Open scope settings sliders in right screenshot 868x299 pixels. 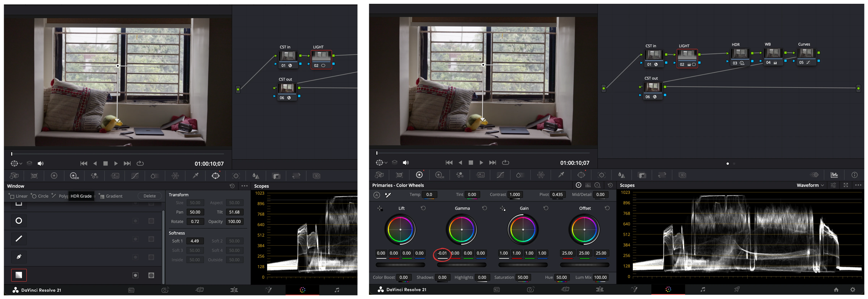pyautogui.click(x=833, y=185)
